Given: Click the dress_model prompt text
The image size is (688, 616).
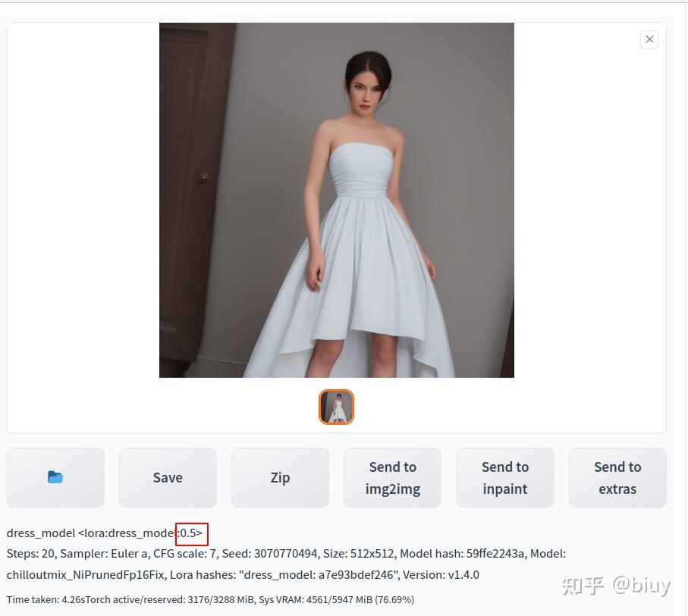Looking at the screenshot, I should tap(41, 533).
